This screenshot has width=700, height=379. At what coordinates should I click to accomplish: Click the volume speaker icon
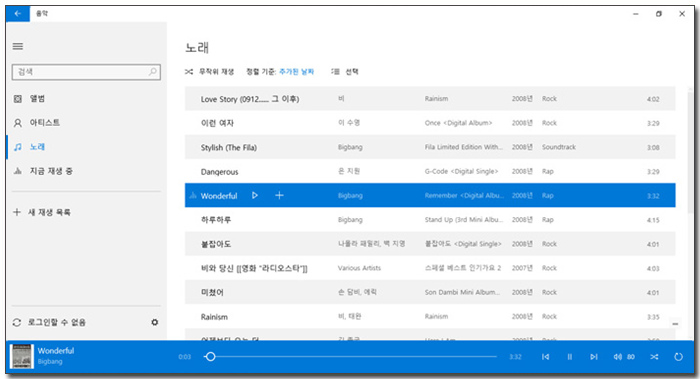tap(617, 357)
